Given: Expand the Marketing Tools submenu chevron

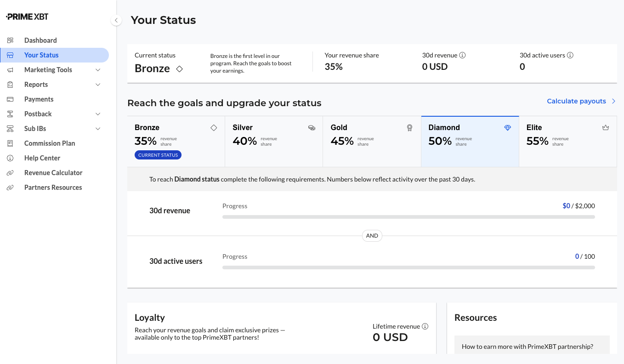Looking at the screenshot, I should [98, 70].
